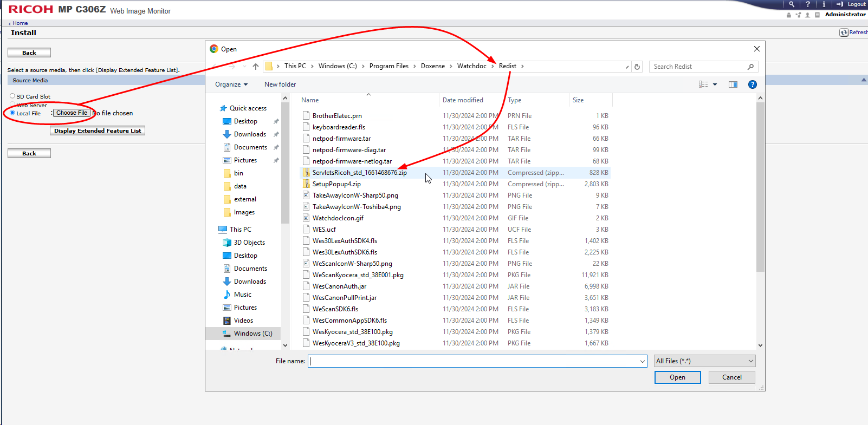Expand the chevron after Watchdoc in breadcrumb

[x=493, y=67]
